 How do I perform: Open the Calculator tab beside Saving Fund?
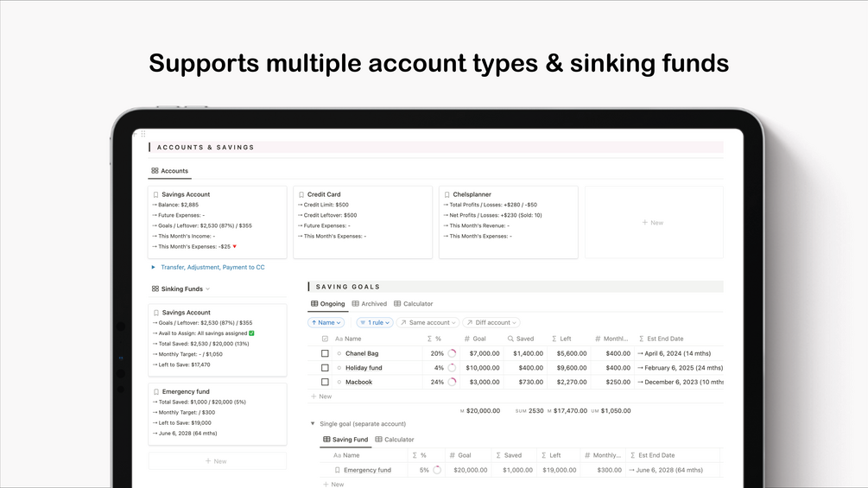coord(395,440)
